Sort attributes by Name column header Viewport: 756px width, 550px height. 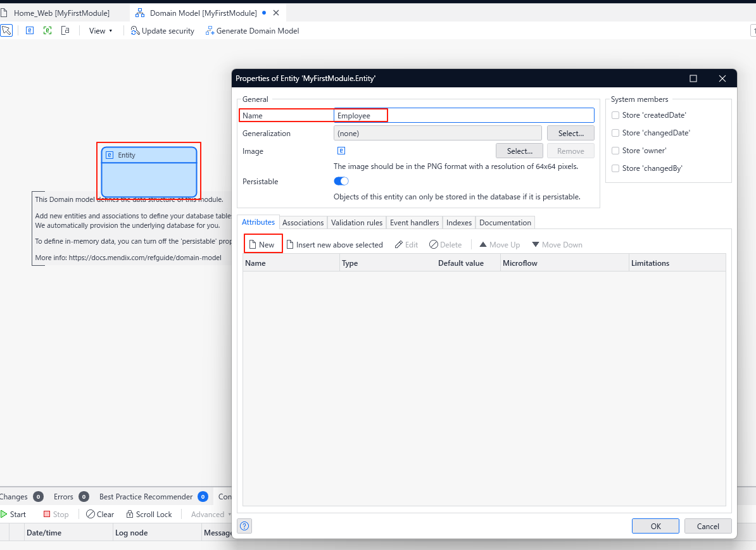pos(291,263)
